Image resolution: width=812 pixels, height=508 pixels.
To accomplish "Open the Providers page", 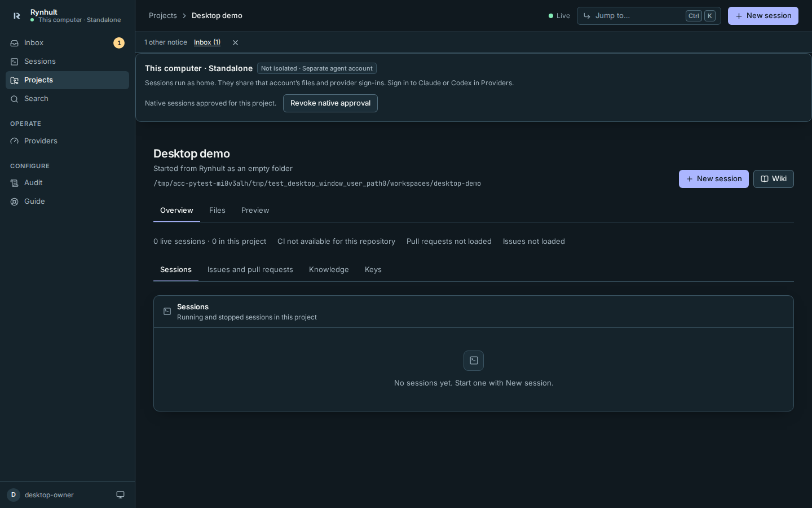I will (67, 141).
